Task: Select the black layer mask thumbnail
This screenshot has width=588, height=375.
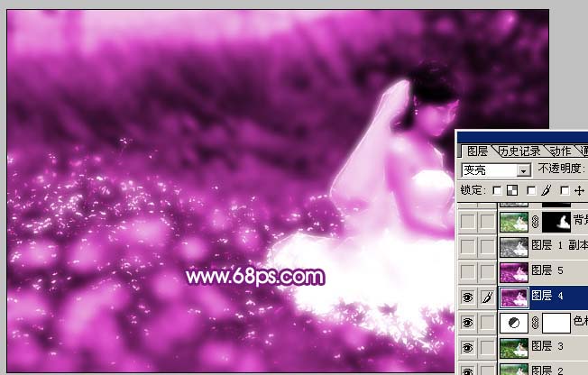Action: (561, 221)
